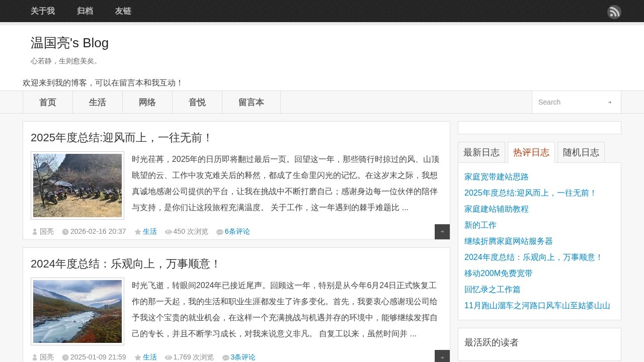The image size is (644, 362).
Task: Click the tagline 心若静，生则愈美矣。
Action: click(66, 61)
